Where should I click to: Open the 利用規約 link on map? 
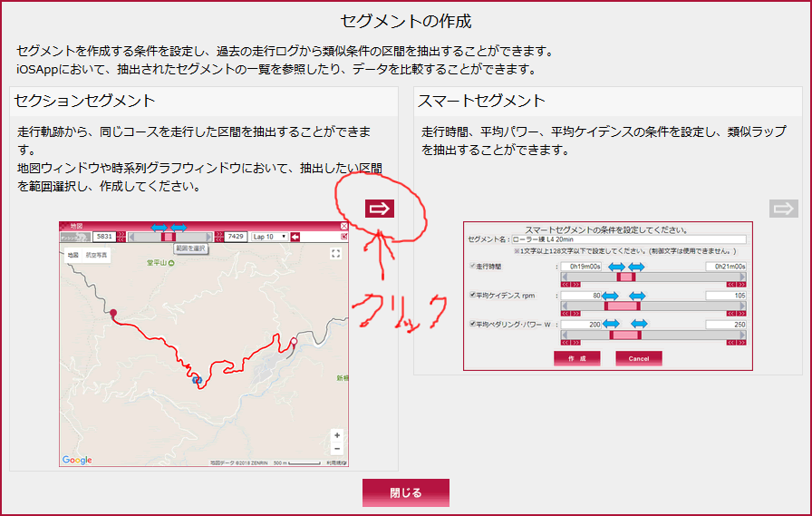point(335,462)
